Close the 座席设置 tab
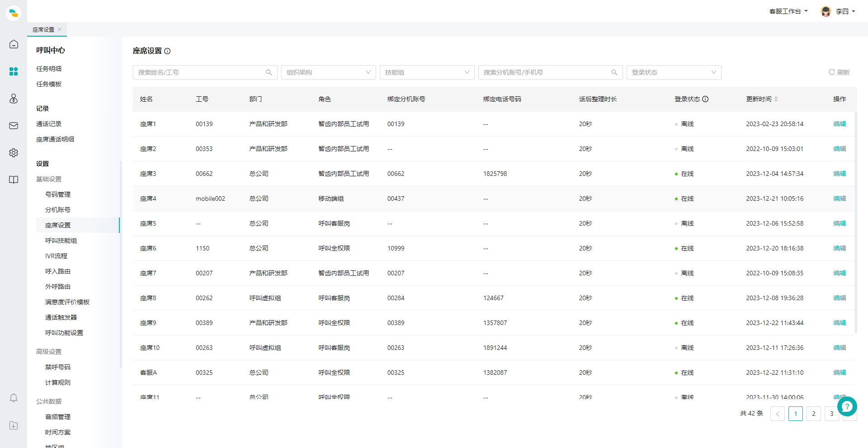 (x=60, y=29)
